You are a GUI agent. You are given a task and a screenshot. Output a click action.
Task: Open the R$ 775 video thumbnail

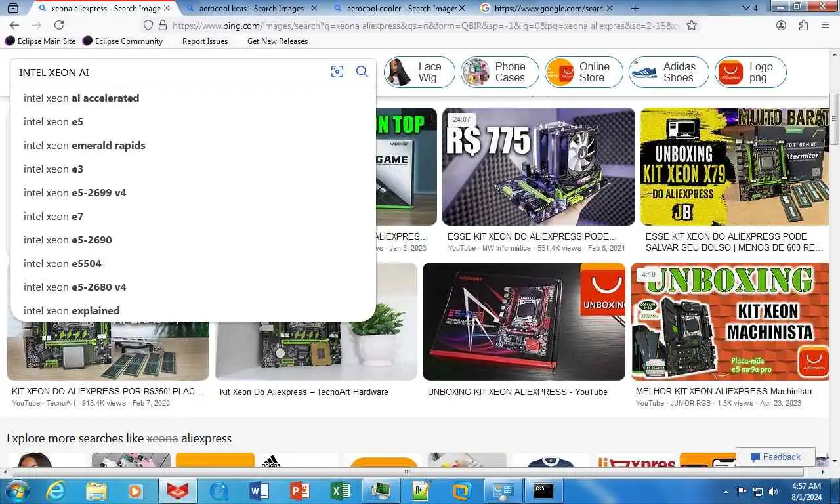click(539, 167)
